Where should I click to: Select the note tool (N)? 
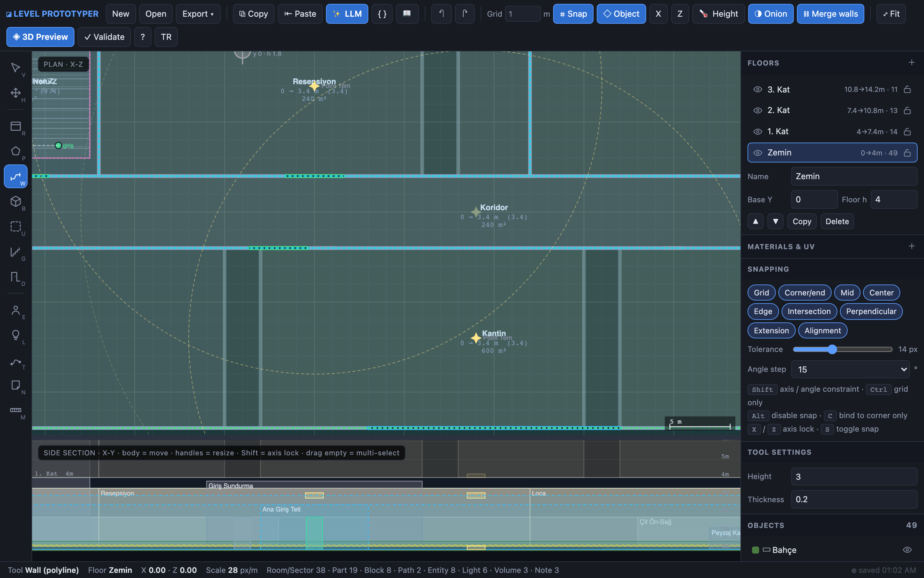16,385
